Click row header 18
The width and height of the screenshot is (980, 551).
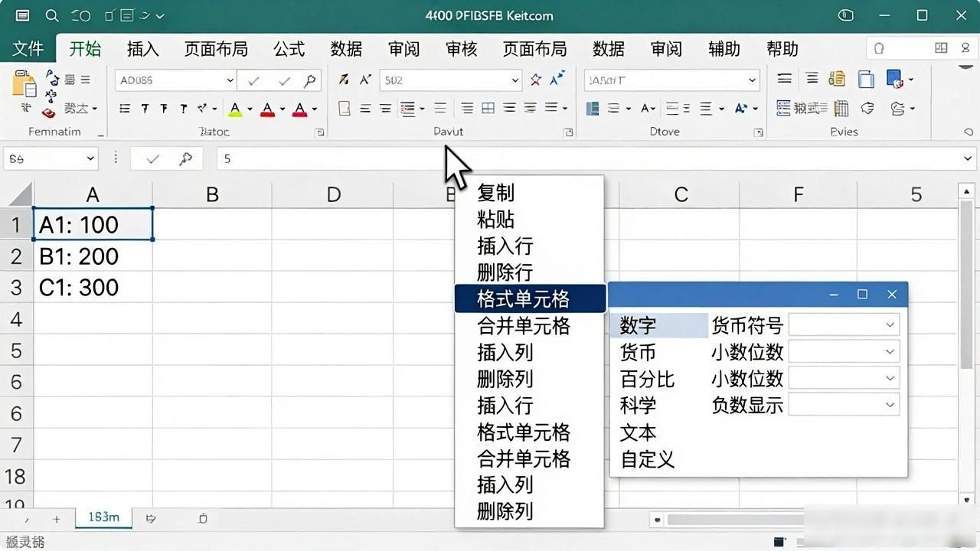16,476
